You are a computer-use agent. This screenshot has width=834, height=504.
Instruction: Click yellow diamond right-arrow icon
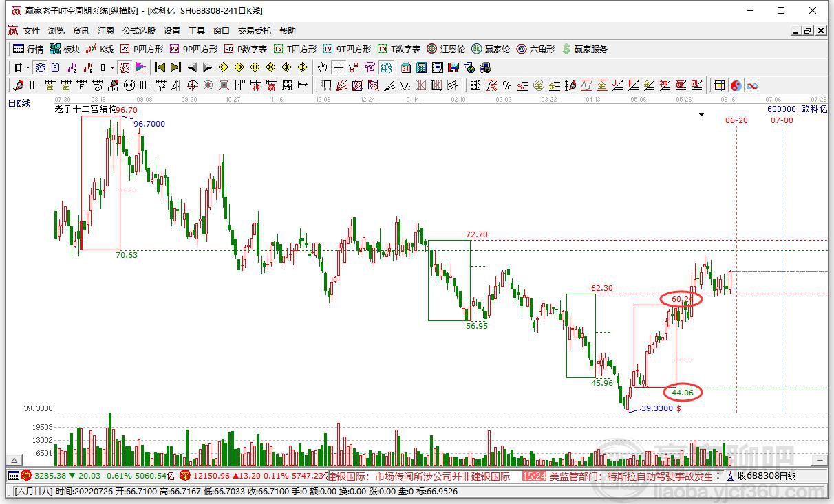pos(239,67)
